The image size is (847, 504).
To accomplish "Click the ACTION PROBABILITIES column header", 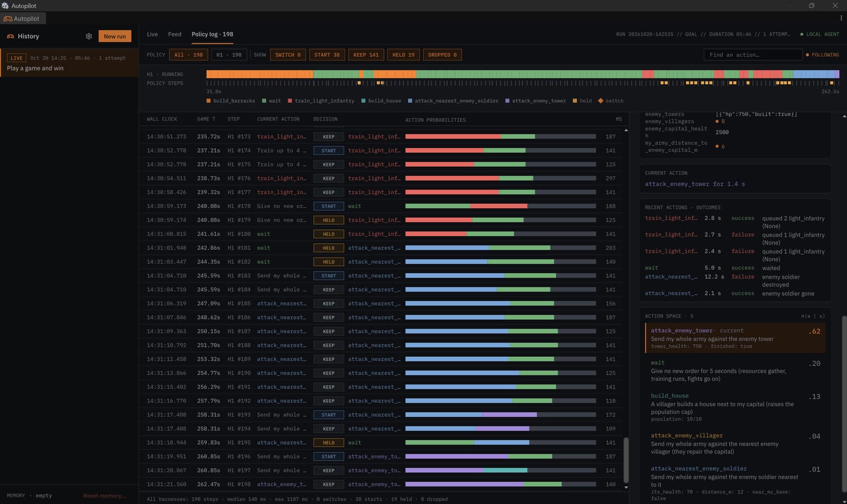I will (x=436, y=120).
